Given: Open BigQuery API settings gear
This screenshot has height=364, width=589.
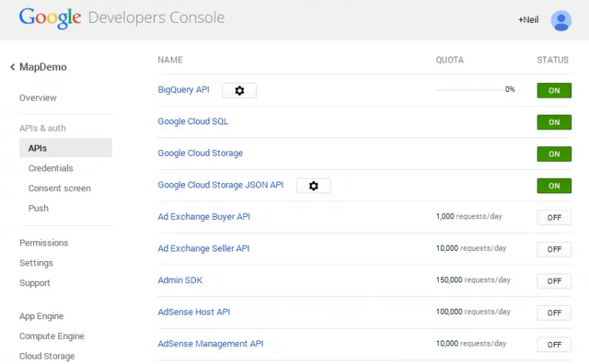Looking at the screenshot, I should 239,90.
